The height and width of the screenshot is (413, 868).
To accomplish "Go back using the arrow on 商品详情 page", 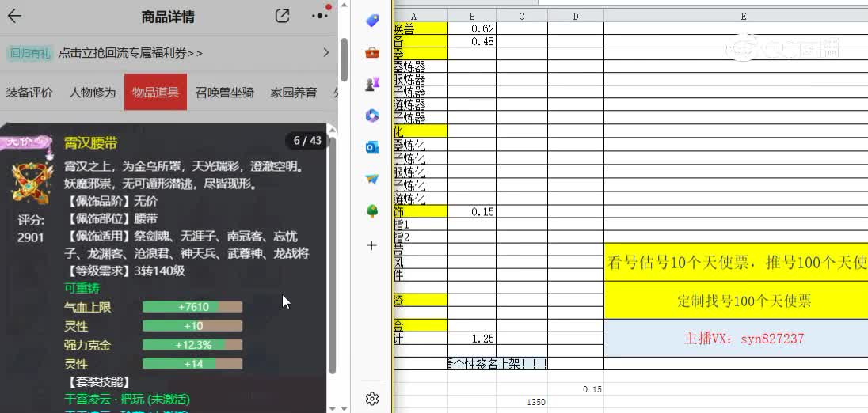I will coord(14,16).
